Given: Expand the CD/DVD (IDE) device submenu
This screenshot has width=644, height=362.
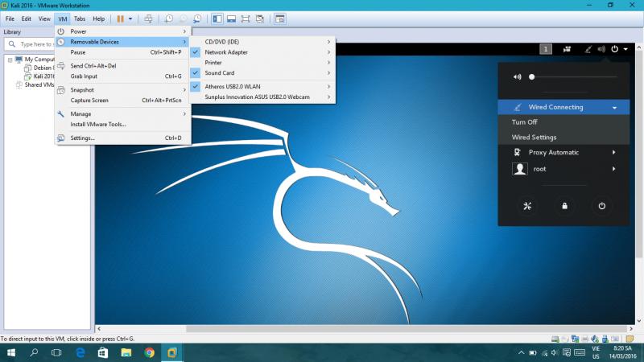Looking at the screenshot, I should tap(262, 42).
